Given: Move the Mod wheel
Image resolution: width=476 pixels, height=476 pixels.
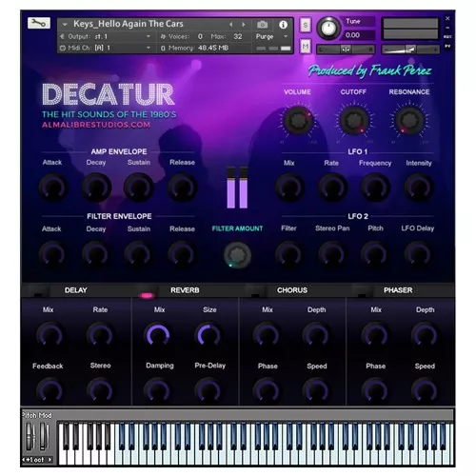Looking at the screenshot, I should coord(44,437).
